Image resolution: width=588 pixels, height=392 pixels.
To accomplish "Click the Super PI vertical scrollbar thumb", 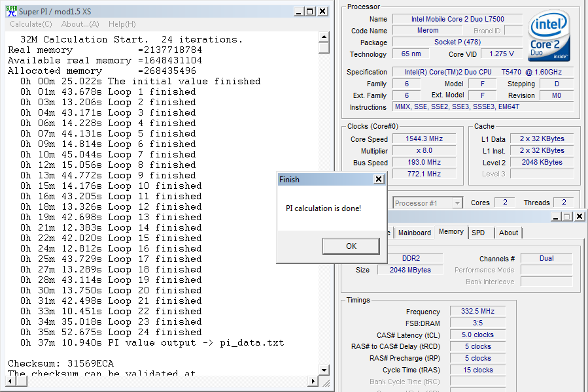I will click(x=324, y=48).
